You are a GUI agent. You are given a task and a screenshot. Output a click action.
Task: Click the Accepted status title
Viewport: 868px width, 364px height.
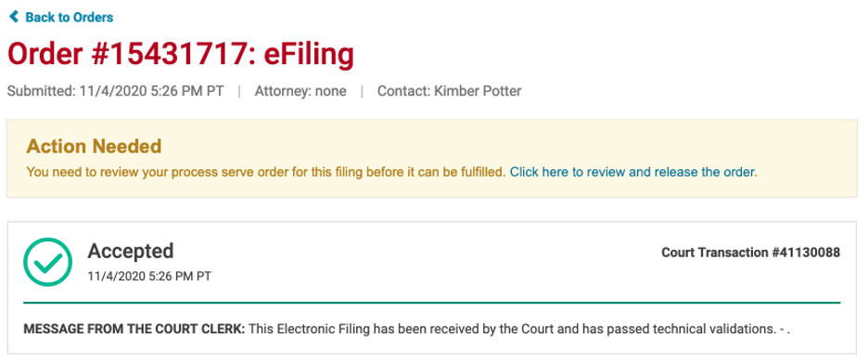131,251
